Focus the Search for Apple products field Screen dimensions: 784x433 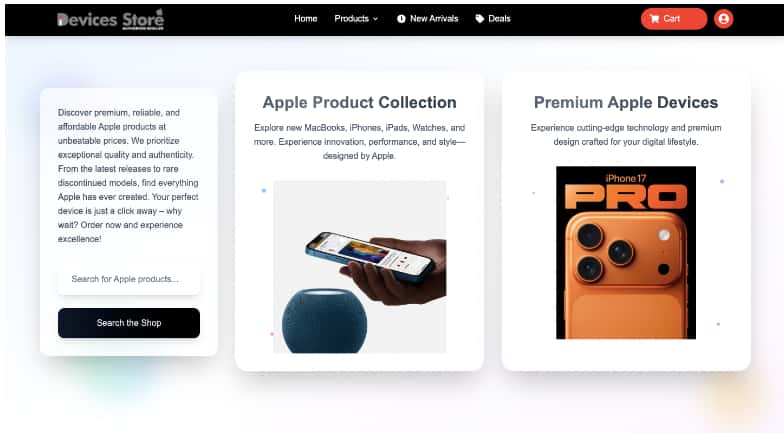pyautogui.click(x=129, y=279)
